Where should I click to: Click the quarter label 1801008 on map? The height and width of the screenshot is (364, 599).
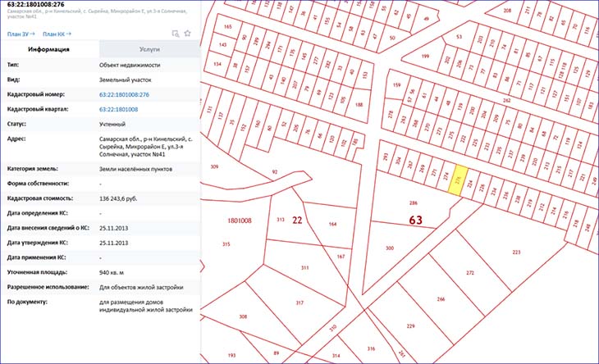240,221
